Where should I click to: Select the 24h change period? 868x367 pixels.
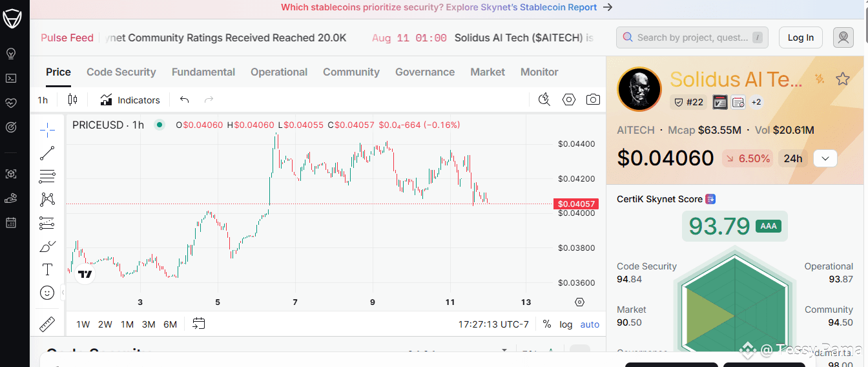point(793,158)
